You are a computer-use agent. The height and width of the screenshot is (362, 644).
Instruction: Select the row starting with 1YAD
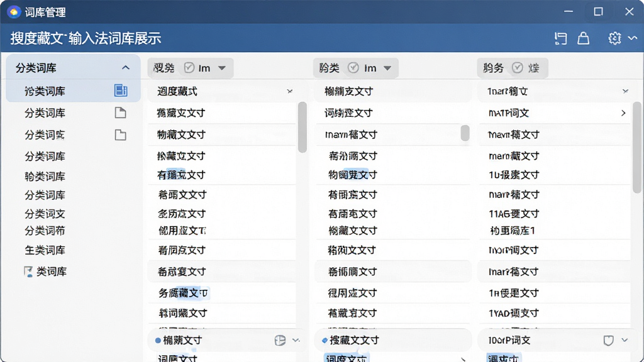[x=555, y=313]
